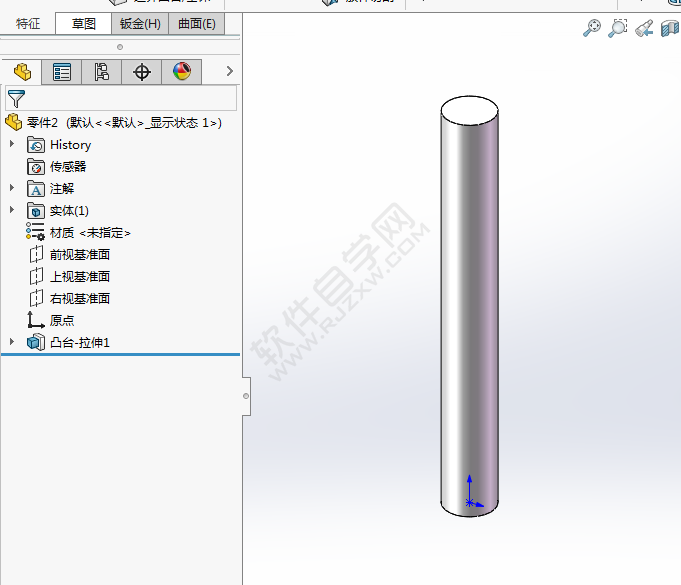Expand the 注解 annotations folder
Image resolution: width=681 pixels, height=585 pixels.
point(12,188)
